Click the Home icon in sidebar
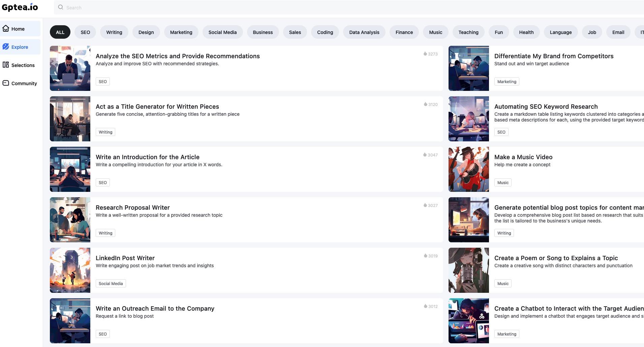 [x=6, y=29]
